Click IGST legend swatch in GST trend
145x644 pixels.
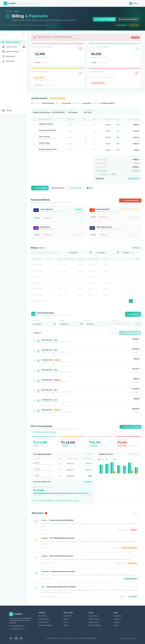point(114,460)
